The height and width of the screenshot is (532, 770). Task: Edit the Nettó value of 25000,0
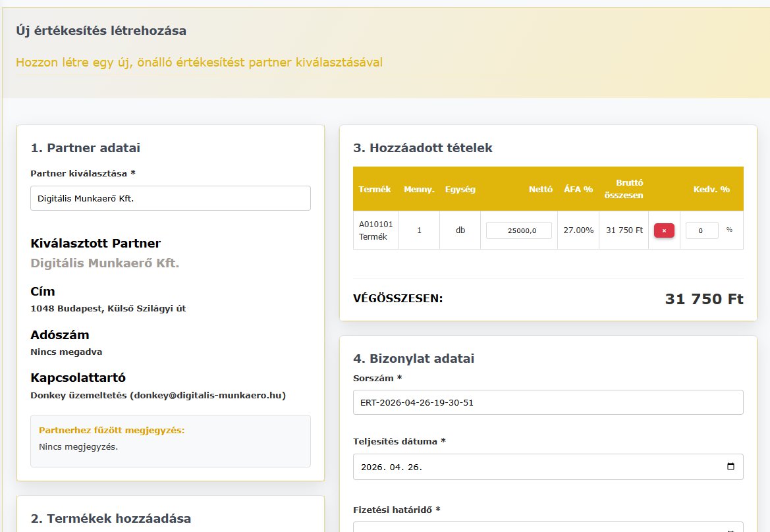click(x=518, y=230)
